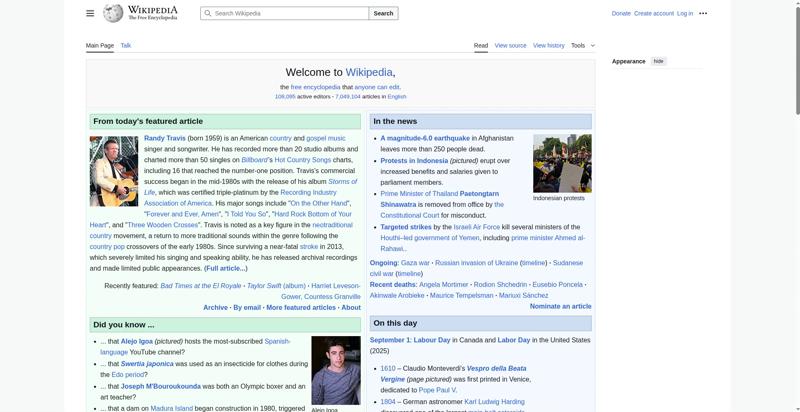Open the Rodion Shchedrin link

click(500, 285)
